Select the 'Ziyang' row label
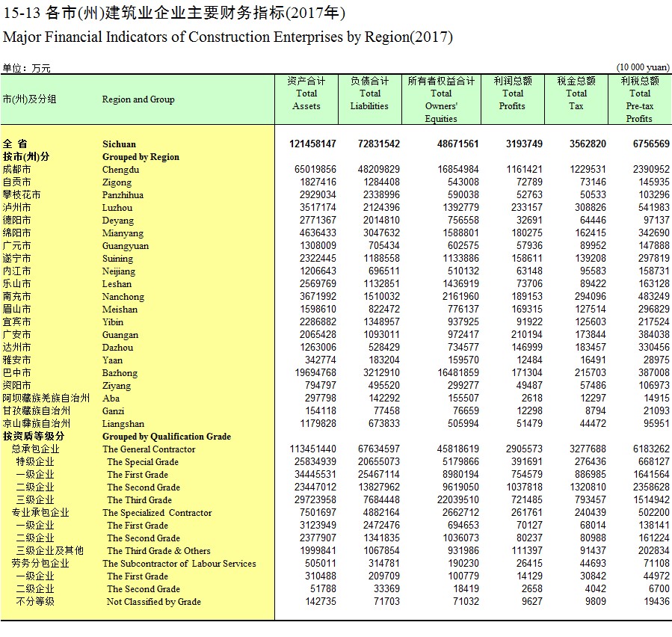This screenshot has height=637, width=672. 116,386
